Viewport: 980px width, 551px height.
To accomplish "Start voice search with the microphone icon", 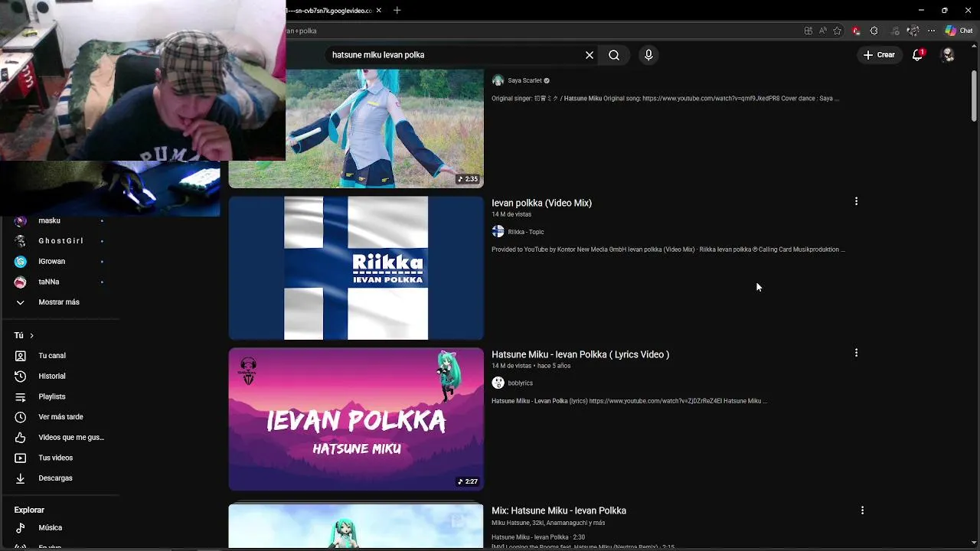I will (648, 55).
